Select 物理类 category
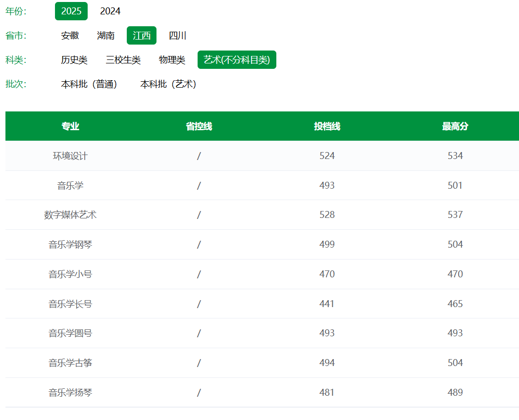Screen dimensions: 519x420 point(172,59)
